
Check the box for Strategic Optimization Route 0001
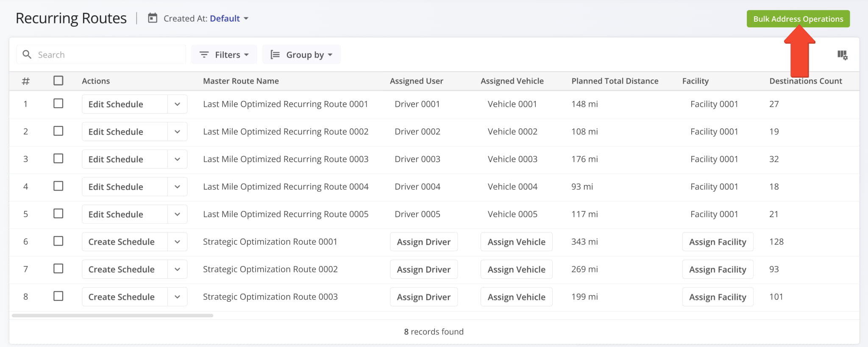click(58, 241)
